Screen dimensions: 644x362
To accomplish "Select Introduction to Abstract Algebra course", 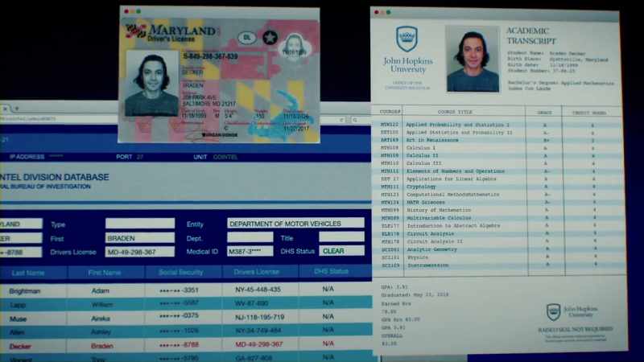I will [453, 226].
